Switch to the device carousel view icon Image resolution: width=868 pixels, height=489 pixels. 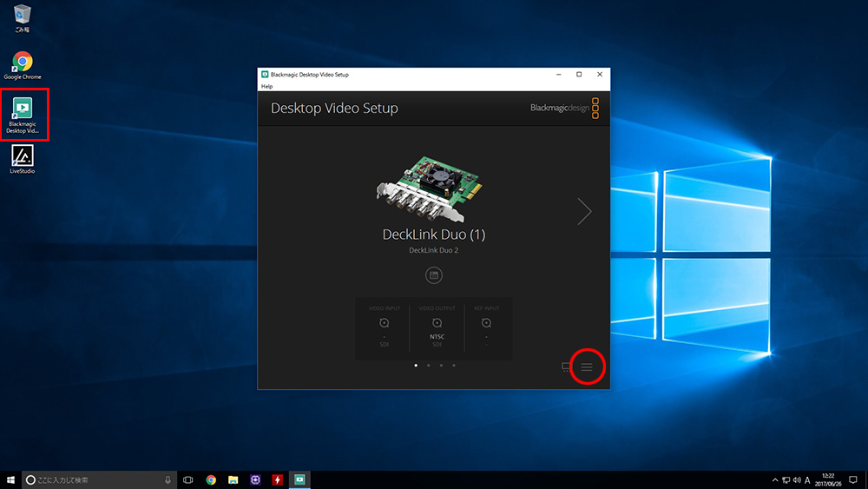(x=566, y=367)
